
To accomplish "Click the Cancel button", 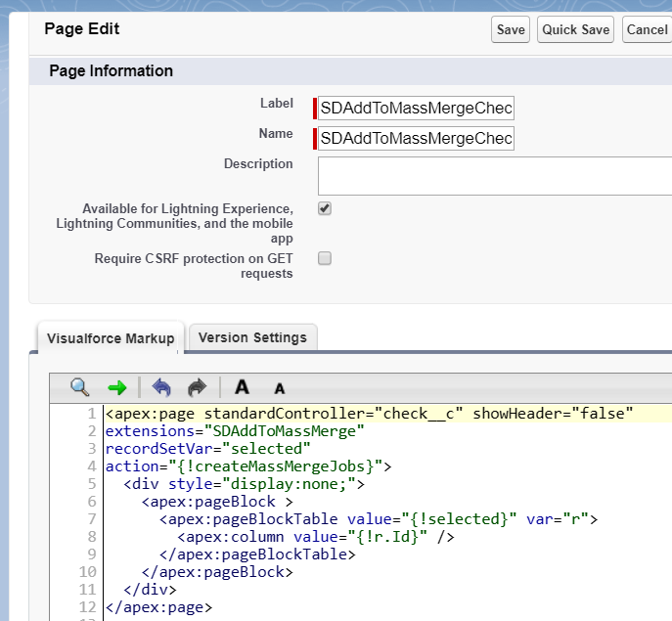I will (647, 29).
